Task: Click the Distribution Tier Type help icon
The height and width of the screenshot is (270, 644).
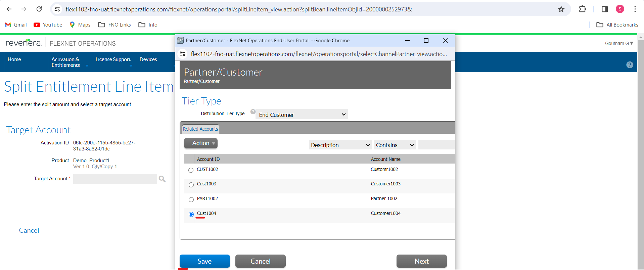Action: click(x=253, y=112)
